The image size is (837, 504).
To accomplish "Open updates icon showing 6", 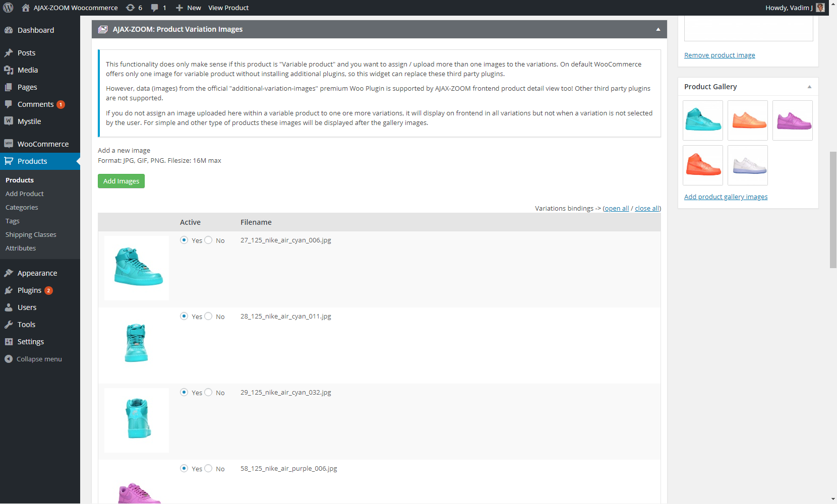I will pos(130,8).
